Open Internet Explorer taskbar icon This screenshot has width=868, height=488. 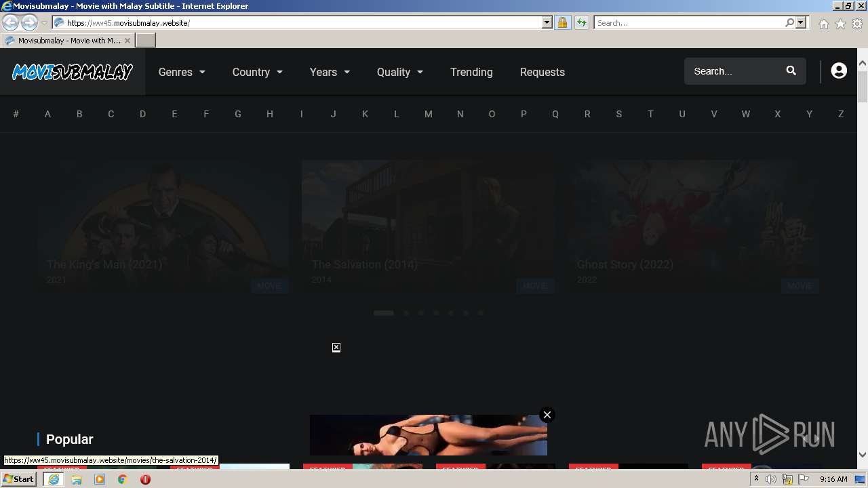[x=54, y=479]
